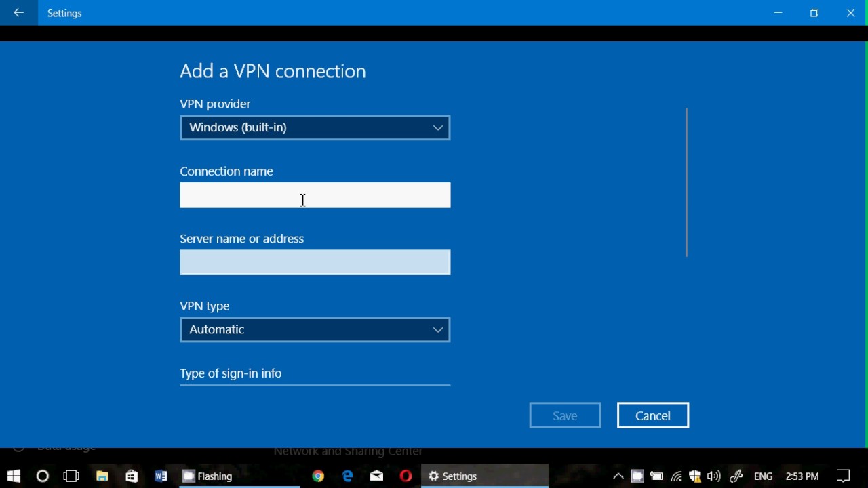Open Word from the taskbar

coord(161,476)
